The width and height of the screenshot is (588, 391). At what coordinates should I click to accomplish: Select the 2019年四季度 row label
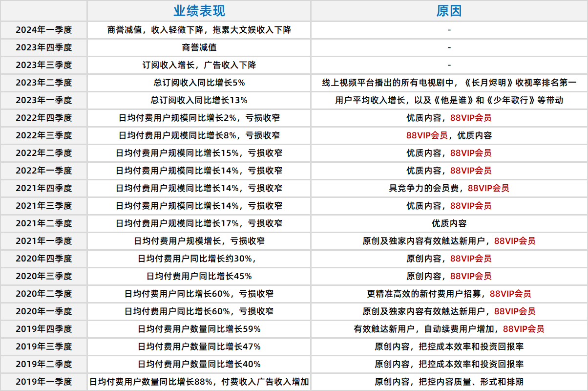click(44, 329)
